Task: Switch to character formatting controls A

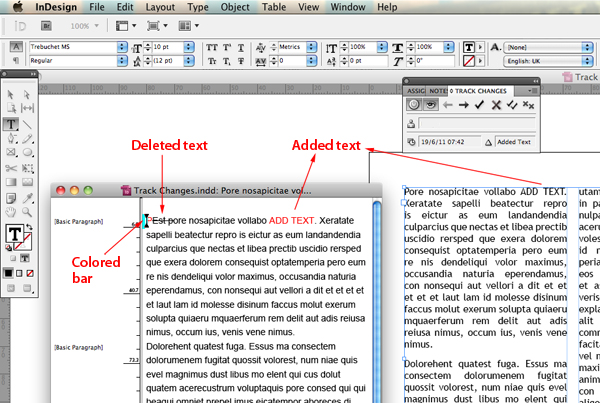Action: tap(16, 47)
